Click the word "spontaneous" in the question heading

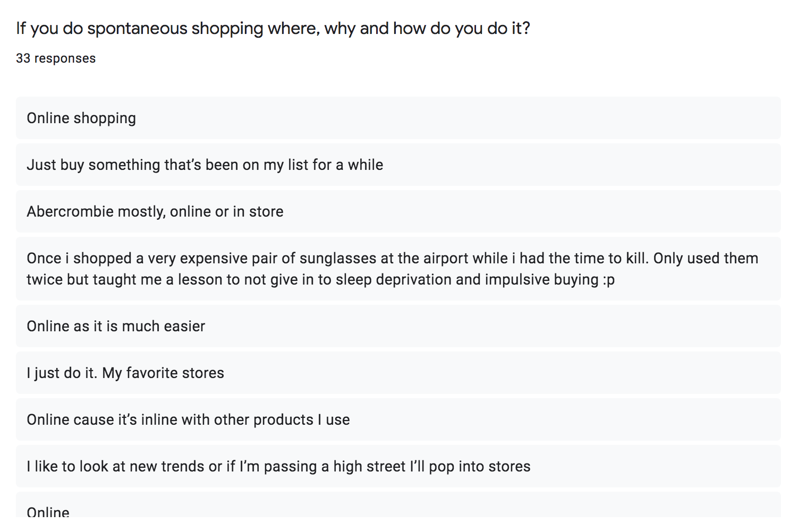pyautogui.click(x=137, y=29)
